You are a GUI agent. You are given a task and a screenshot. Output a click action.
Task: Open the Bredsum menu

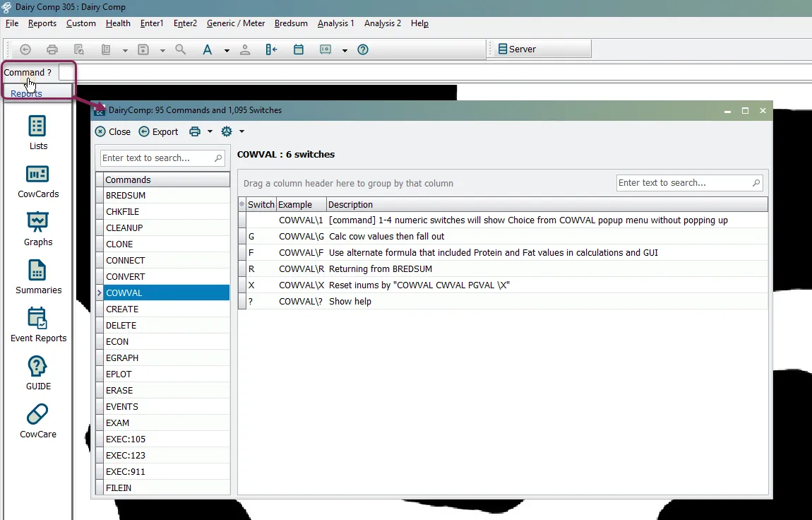point(291,23)
